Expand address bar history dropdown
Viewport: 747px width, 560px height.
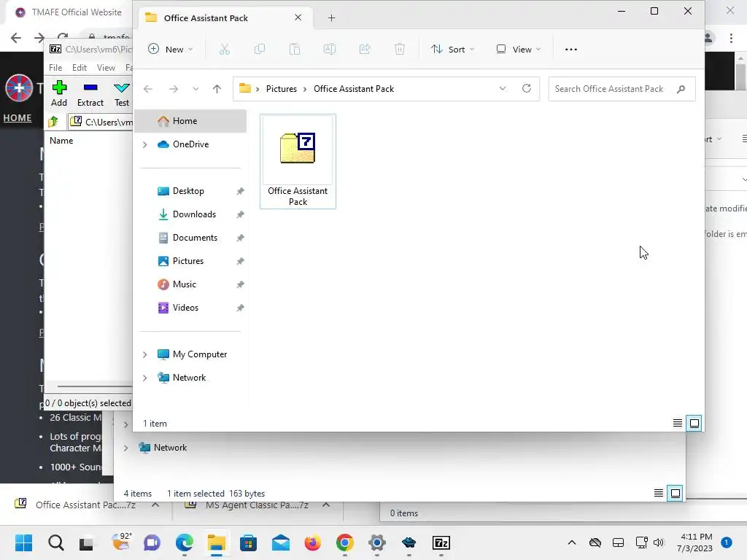pos(502,88)
